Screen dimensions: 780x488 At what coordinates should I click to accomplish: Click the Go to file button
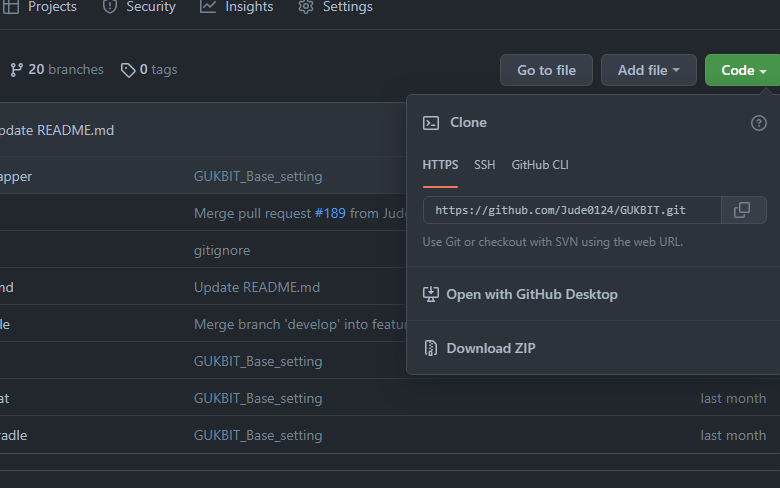click(546, 70)
